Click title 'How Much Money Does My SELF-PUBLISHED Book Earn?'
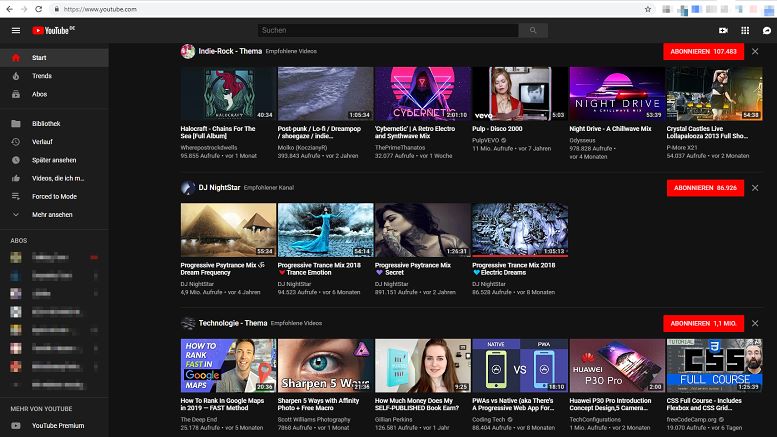777x437 pixels. (x=417, y=404)
